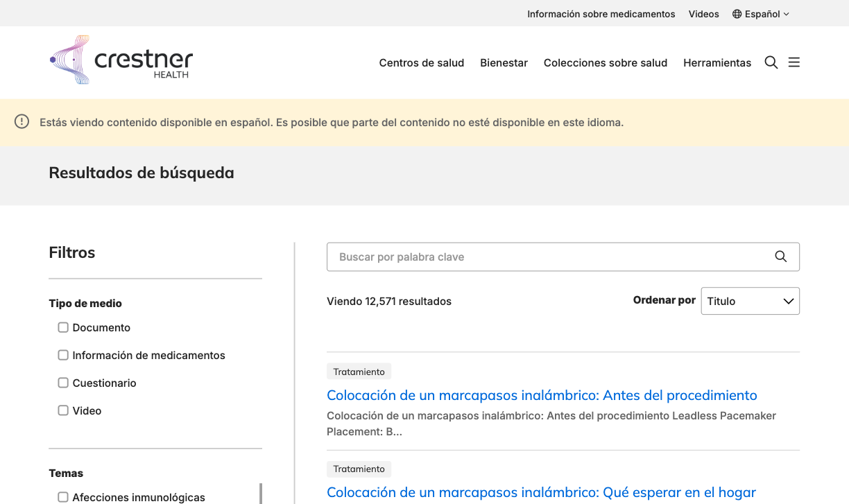Open the marcapasos inalámbrico procedimiento article
This screenshot has height=504, width=849.
coord(542,395)
